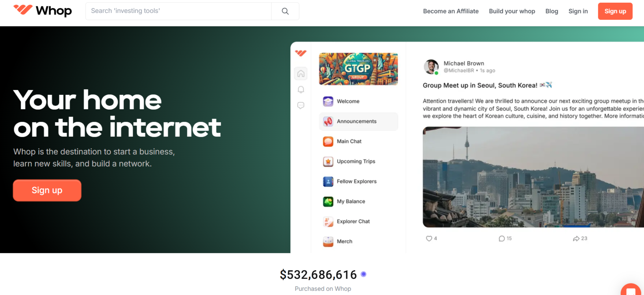Select the Announcements channel
This screenshot has width=644, height=295.
[x=358, y=121]
